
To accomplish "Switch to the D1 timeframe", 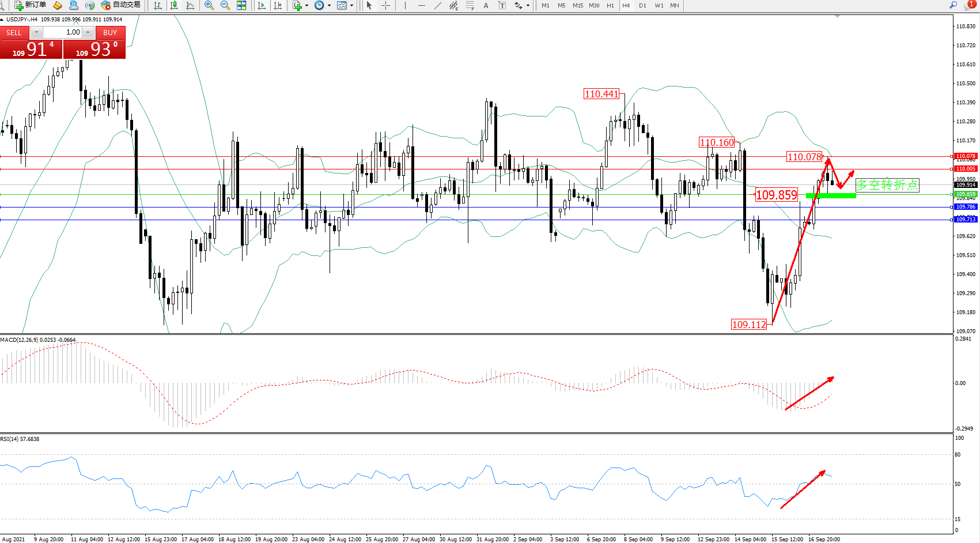I will tap(642, 5).
